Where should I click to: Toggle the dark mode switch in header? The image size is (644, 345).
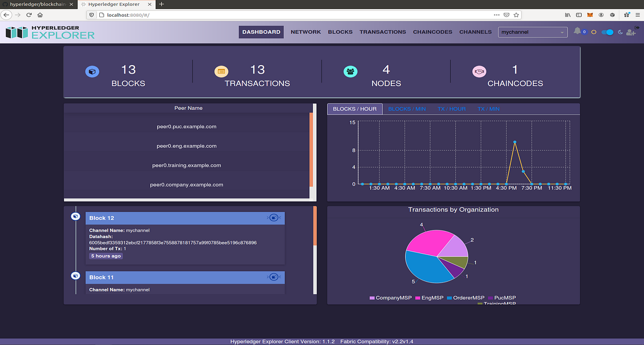(x=607, y=32)
